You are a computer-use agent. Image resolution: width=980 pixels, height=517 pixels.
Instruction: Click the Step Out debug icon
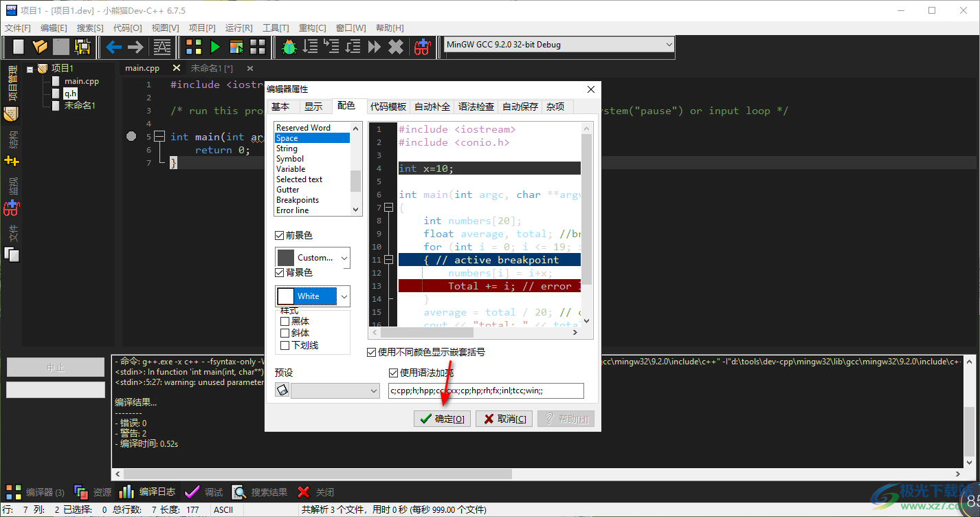click(353, 47)
